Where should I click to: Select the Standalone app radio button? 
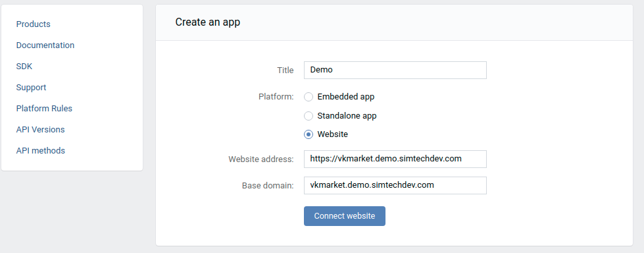309,116
